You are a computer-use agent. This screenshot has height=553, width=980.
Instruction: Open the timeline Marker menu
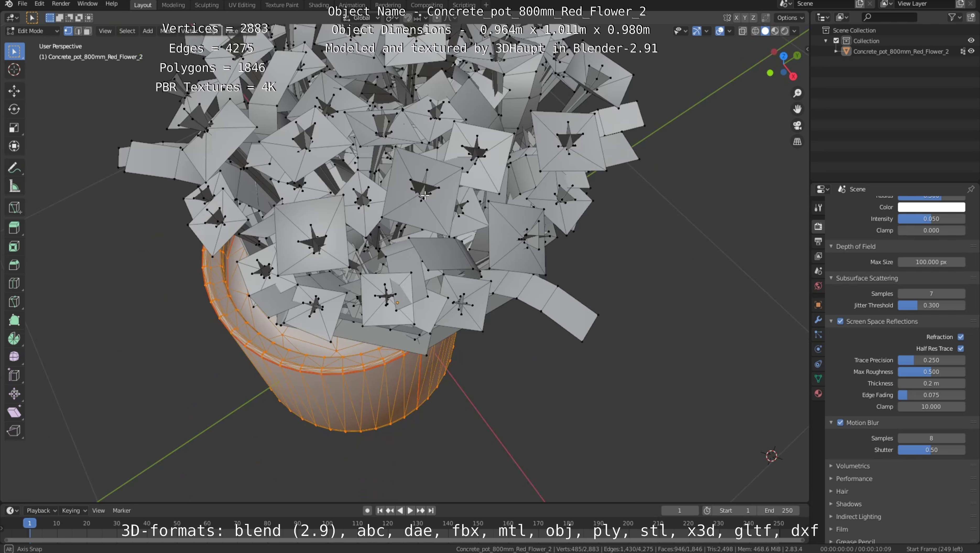point(122,511)
